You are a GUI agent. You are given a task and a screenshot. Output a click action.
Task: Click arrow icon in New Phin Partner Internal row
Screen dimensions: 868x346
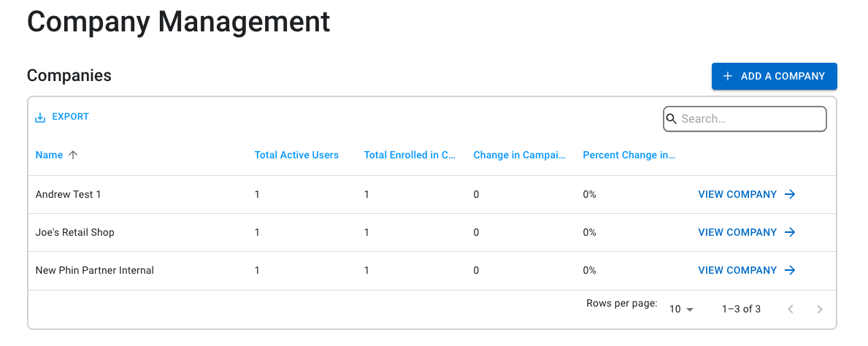791,270
